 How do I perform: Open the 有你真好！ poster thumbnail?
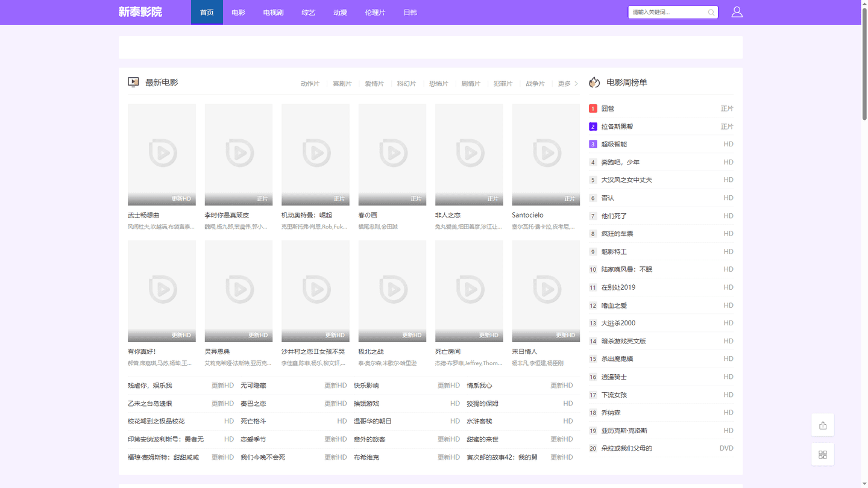pyautogui.click(x=162, y=292)
